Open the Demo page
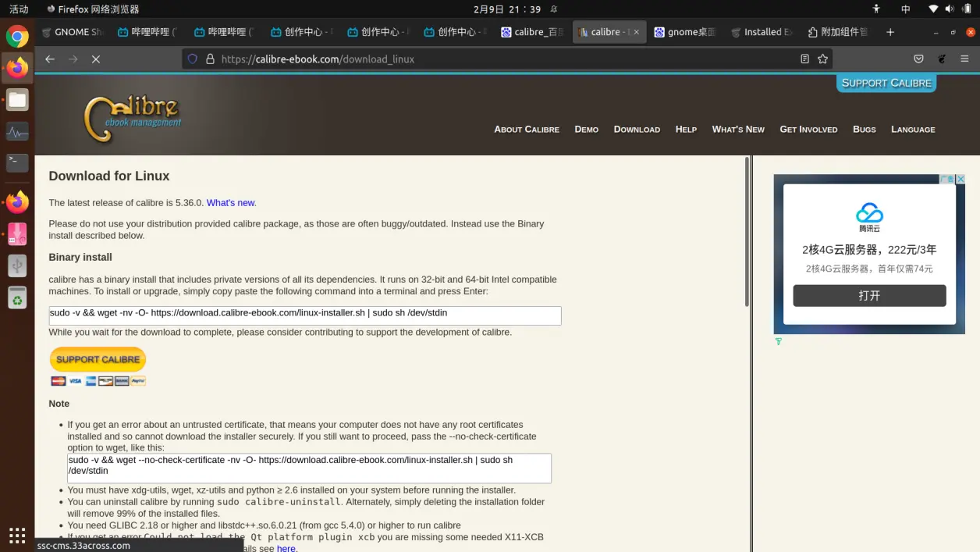 (x=587, y=129)
